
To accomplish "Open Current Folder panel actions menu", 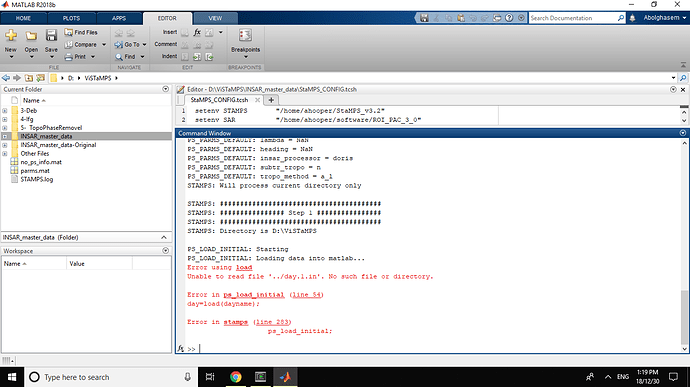I will point(165,89).
